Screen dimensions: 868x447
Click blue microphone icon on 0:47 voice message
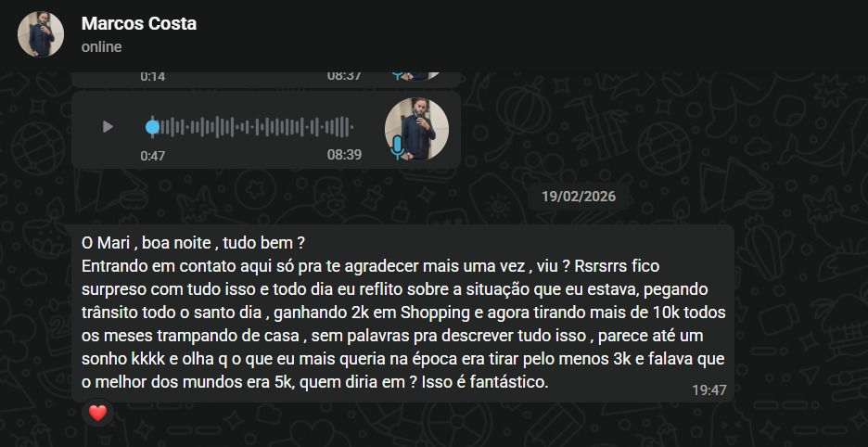point(397,147)
